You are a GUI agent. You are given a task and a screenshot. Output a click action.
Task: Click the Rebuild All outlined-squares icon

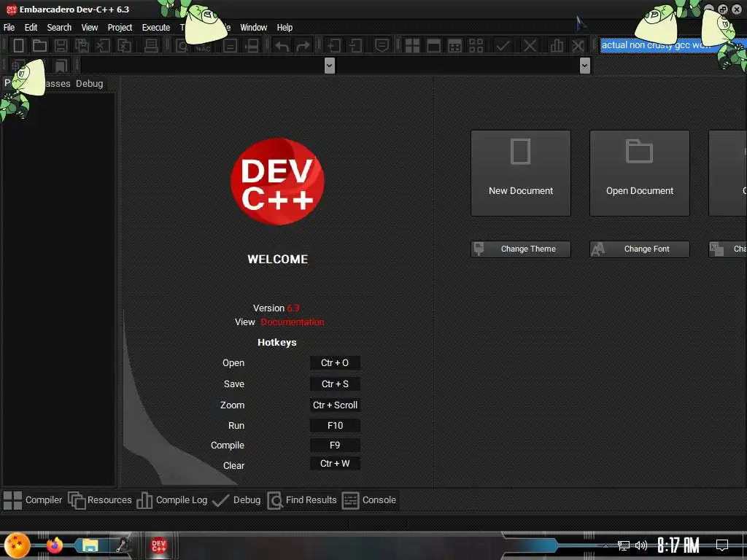point(476,46)
